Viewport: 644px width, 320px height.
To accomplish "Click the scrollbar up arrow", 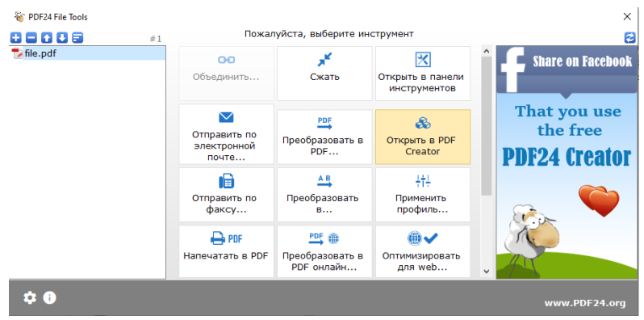I will tap(487, 52).
